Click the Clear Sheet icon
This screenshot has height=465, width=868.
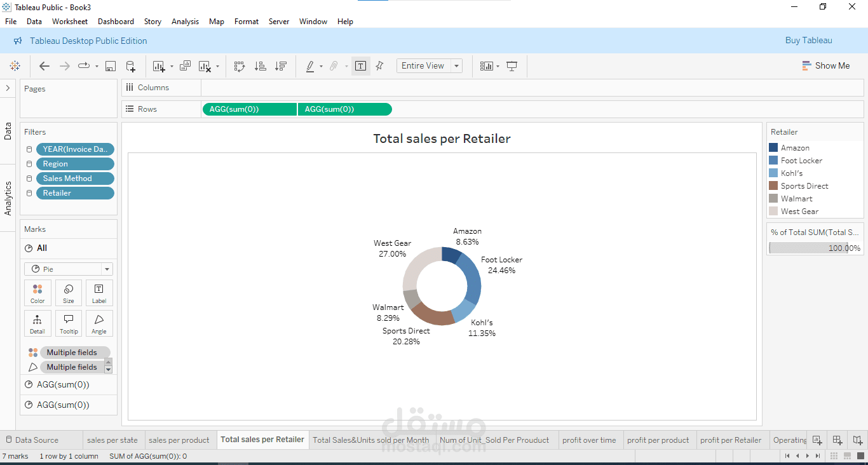coord(205,66)
